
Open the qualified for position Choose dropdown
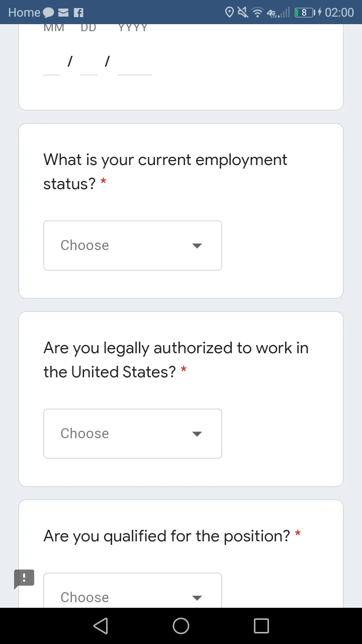pyautogui.click(x=133, y=591)
